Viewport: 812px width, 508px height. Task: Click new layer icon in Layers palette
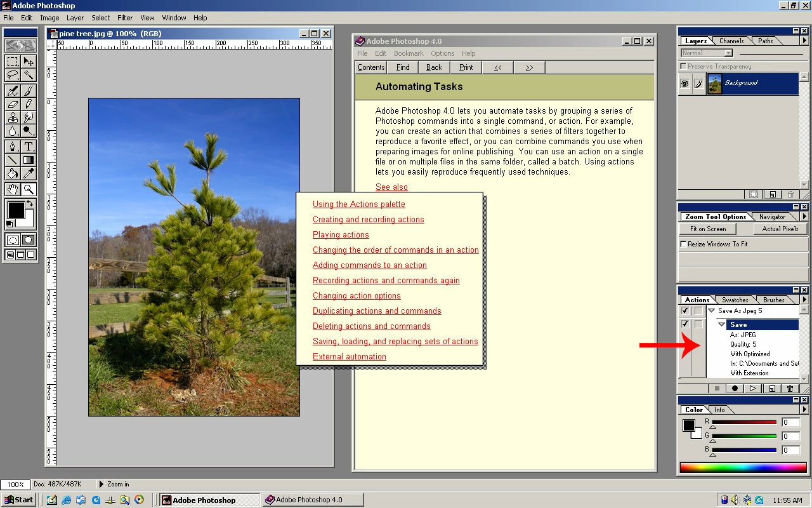tap(772, 194)
